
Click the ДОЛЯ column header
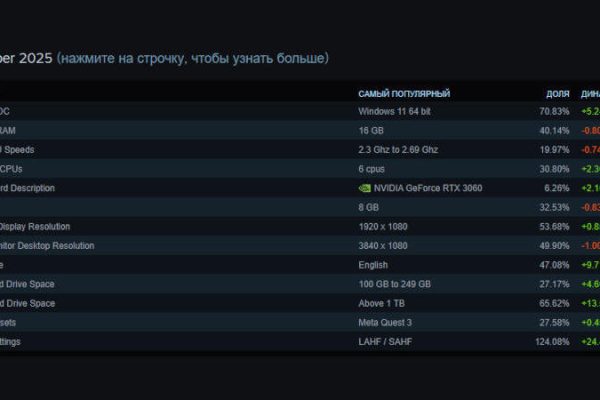point(558,94)
